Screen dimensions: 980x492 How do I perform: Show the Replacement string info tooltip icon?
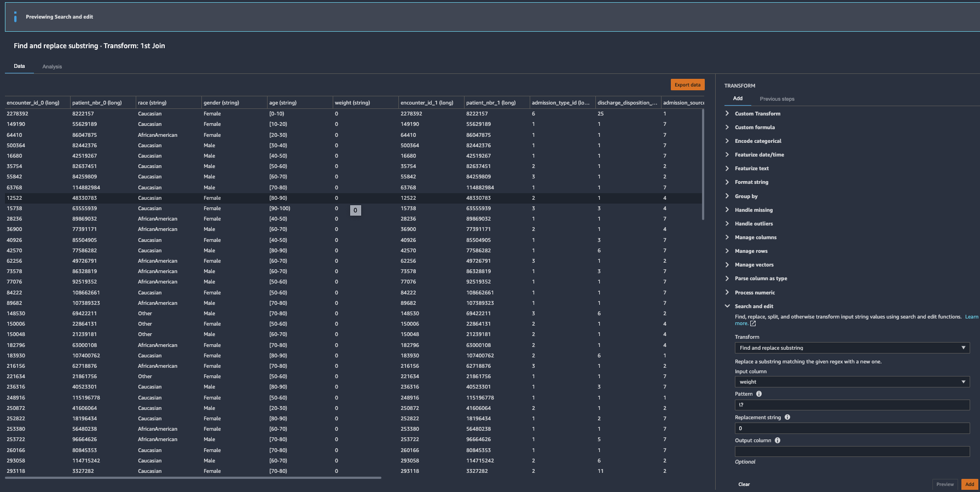pos(787,417)
